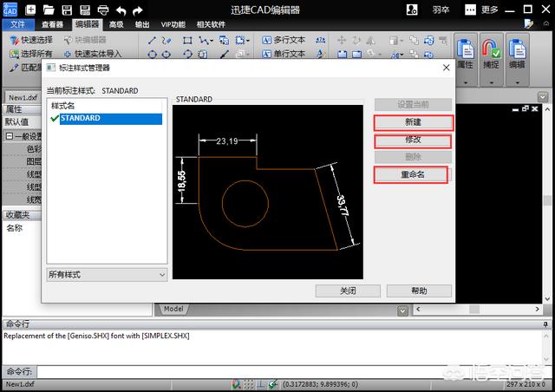This screenshot has width=555, height=392.
Task: Click the 修改 modify style button
Action: (x=413, y=140)
